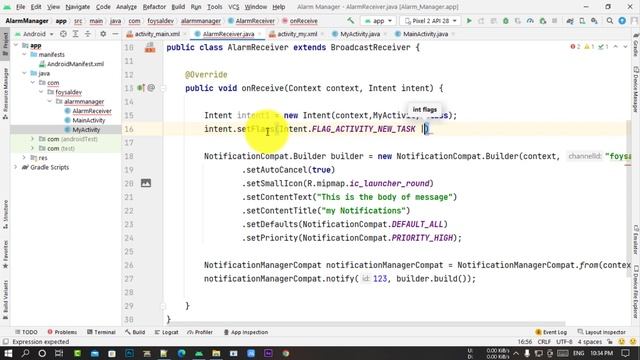Image resolution: width=640 pixels, height=360 pixels.
Task: Open the Event Log
Action: coord(551,332)
